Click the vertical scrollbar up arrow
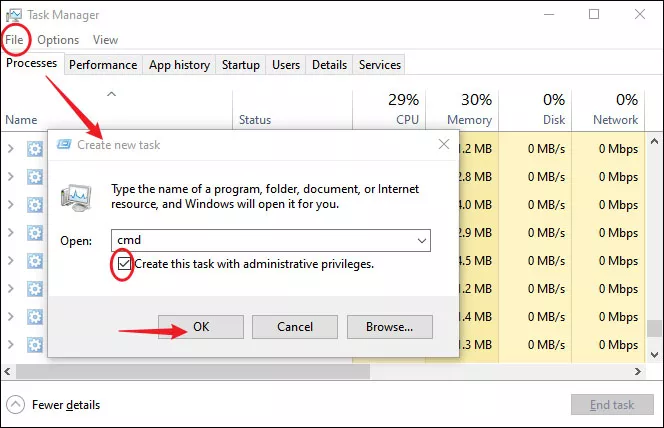The width and height of the screenshot is (664, 428). tap(654, 141)
